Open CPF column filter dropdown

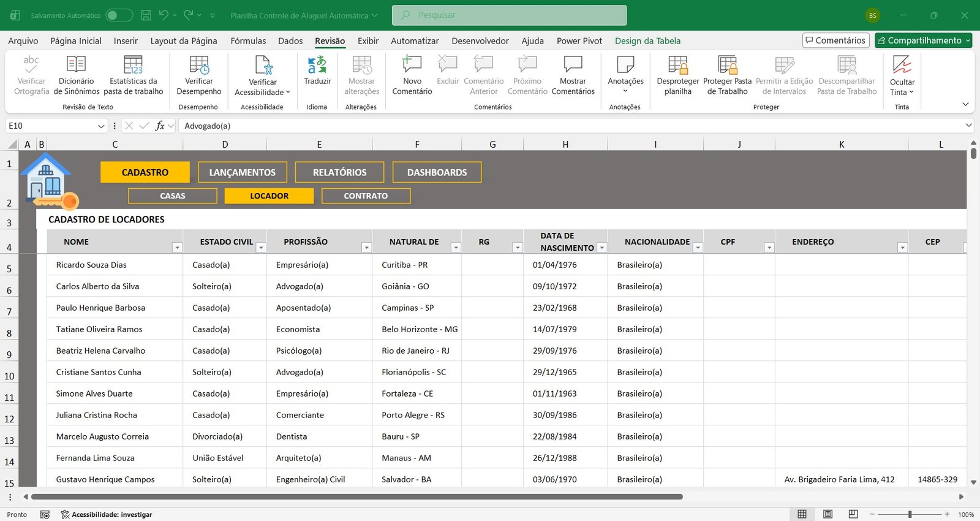[769, 248]
